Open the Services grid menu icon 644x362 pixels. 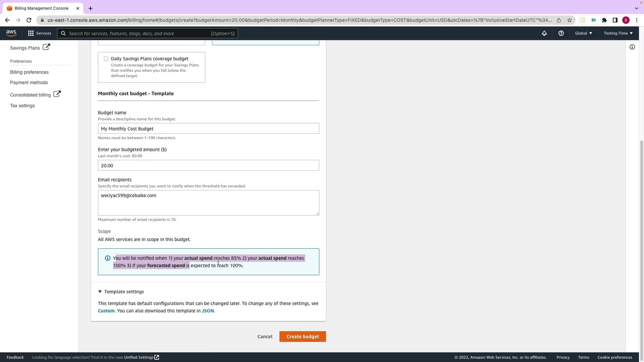click(31, 33)
